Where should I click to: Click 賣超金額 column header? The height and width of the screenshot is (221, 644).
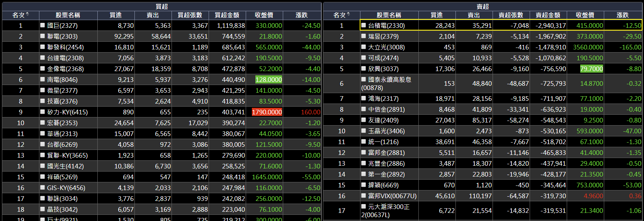point(548,15)
